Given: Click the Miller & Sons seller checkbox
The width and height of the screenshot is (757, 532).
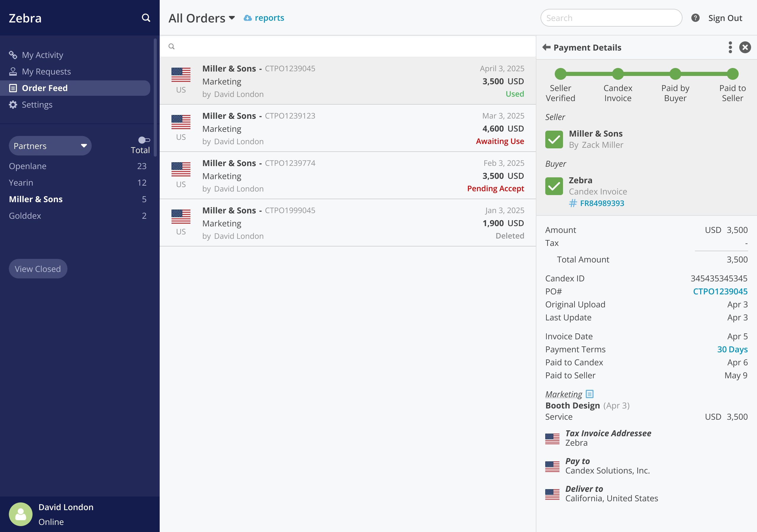Looking at the screenshot, I should pos(554,140).
